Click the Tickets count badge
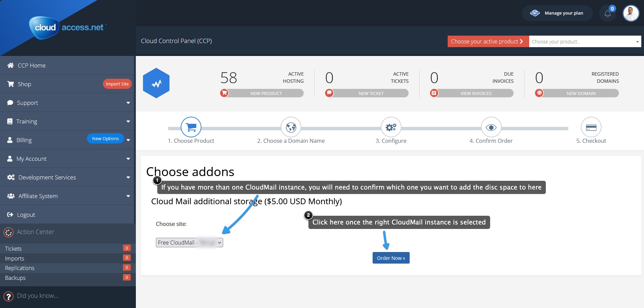The height and width of the screenshot is (308, 644). click(x=127, y=248)
